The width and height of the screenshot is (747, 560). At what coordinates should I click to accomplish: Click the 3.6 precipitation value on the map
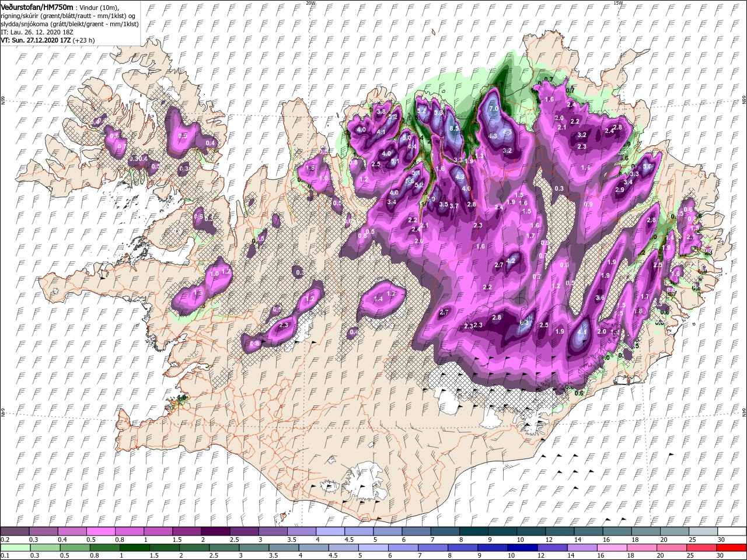tap(600, 297)
